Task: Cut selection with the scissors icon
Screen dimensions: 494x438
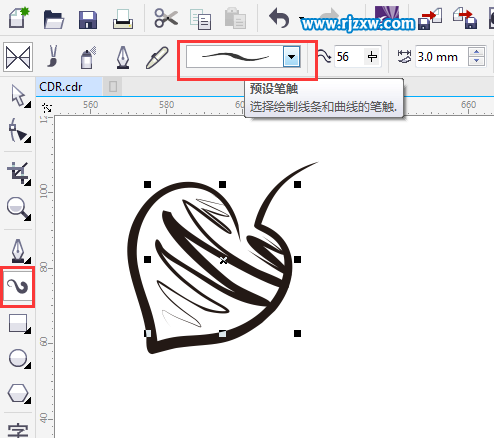Action: pos(166,18)
